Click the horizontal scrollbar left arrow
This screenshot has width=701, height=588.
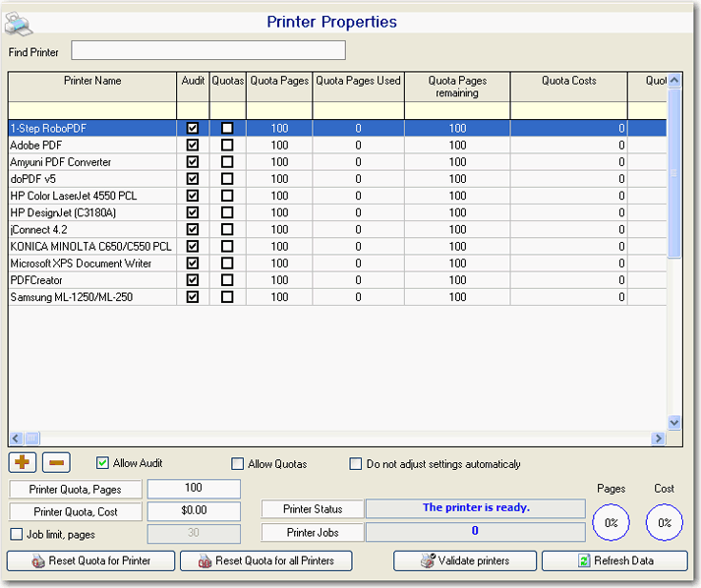(16, 439)
